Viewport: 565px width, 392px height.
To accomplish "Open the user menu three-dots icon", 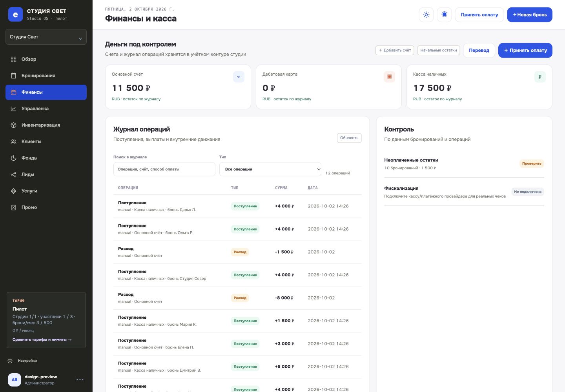I will coord(80,379).
